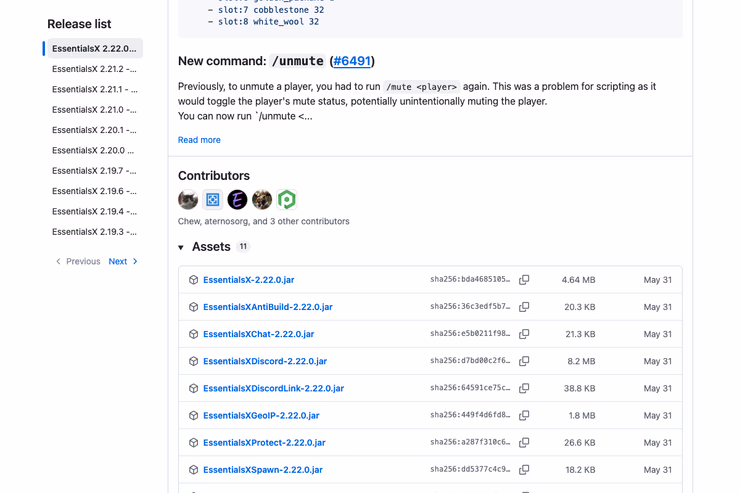Collapse the Assets section triangle
The height and width of the screenshot is (493, 740).
tap(181, 247)
